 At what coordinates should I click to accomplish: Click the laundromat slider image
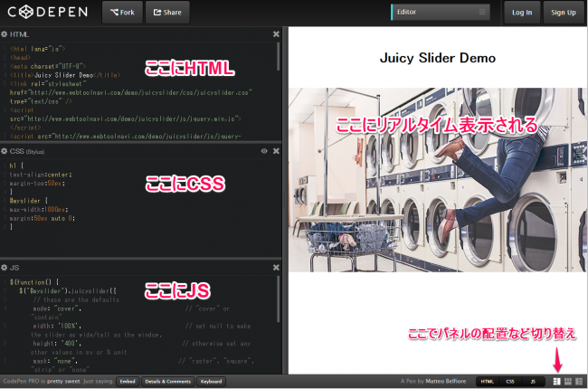coord(437,180)
